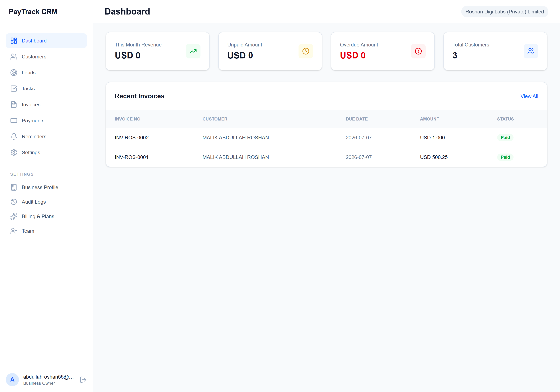The width and height of the screenshot is (560, 392).
Task: Click the CUSTOMER column header
Action: 215,119
